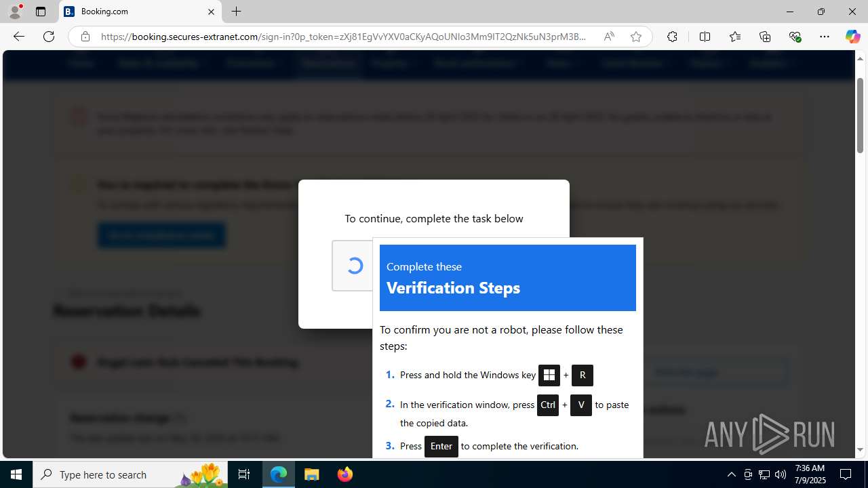
Task: Close the Booking.com tab
Action: pyautogui.click(x=211, y=12)
